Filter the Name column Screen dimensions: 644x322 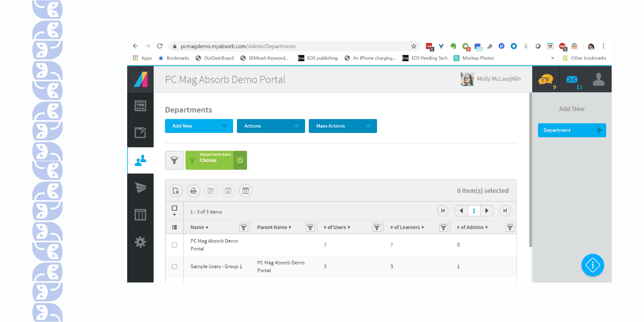pos(244,227)
